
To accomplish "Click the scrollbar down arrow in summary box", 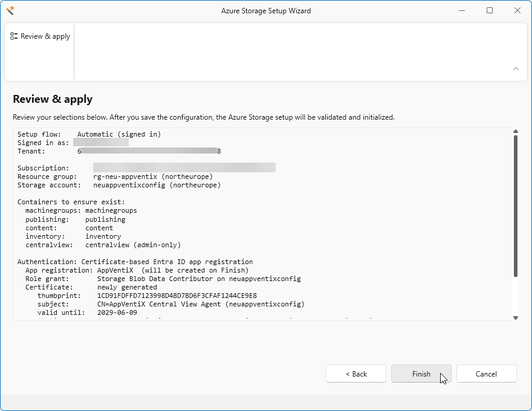I will pyautogui.click(x=516, y=318).
